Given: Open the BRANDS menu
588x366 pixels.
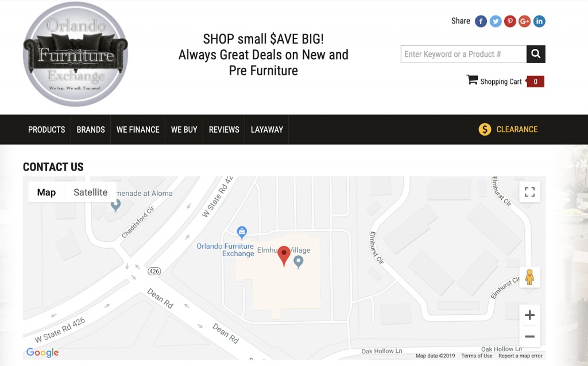Looking at the screenshot, I should [90, 129].
